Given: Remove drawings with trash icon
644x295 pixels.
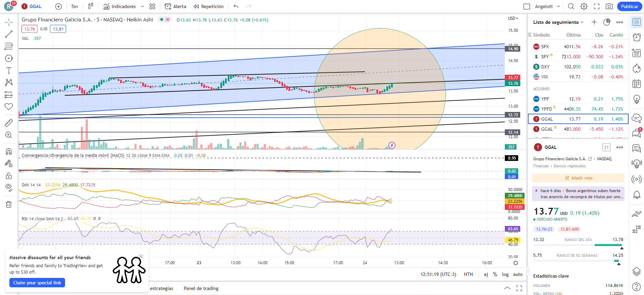Looking at the screenshot, I should point(9,204).
